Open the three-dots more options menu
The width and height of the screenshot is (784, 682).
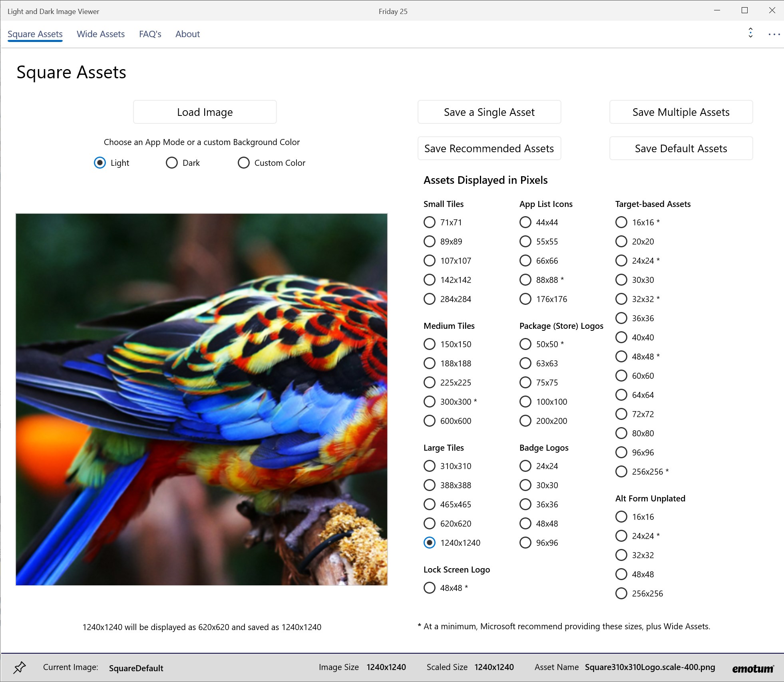click(774, 34)
